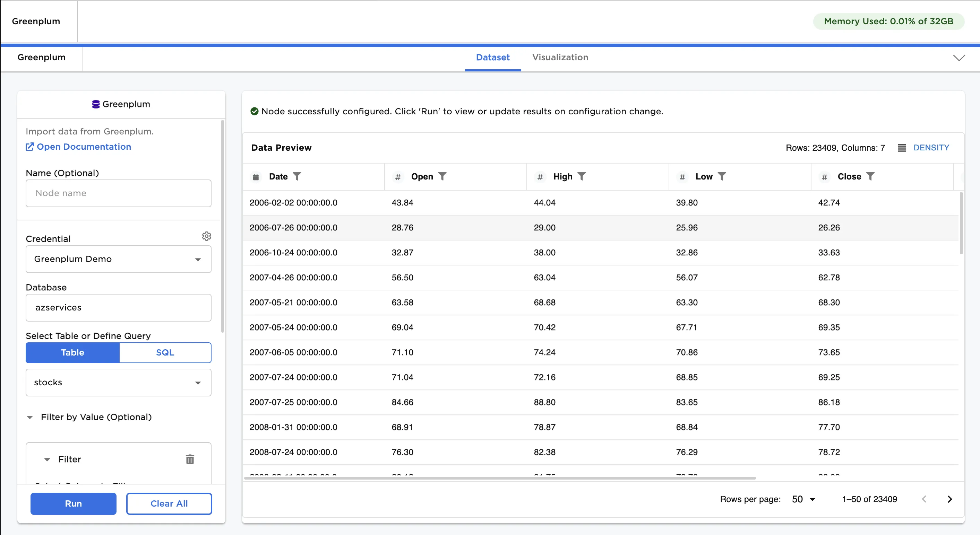
Task: Delete the filter using the trash icon
Action: (x=190, y=459)
